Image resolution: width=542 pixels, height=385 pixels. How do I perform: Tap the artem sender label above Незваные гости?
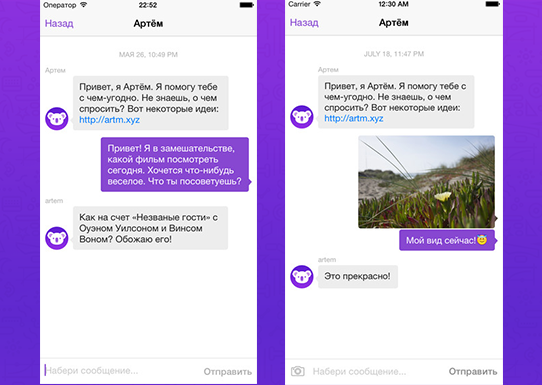54,201
